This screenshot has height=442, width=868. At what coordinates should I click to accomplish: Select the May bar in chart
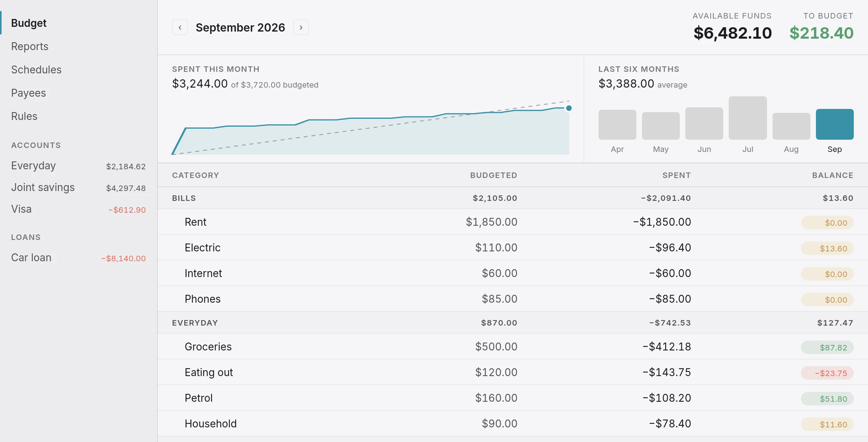660,125
